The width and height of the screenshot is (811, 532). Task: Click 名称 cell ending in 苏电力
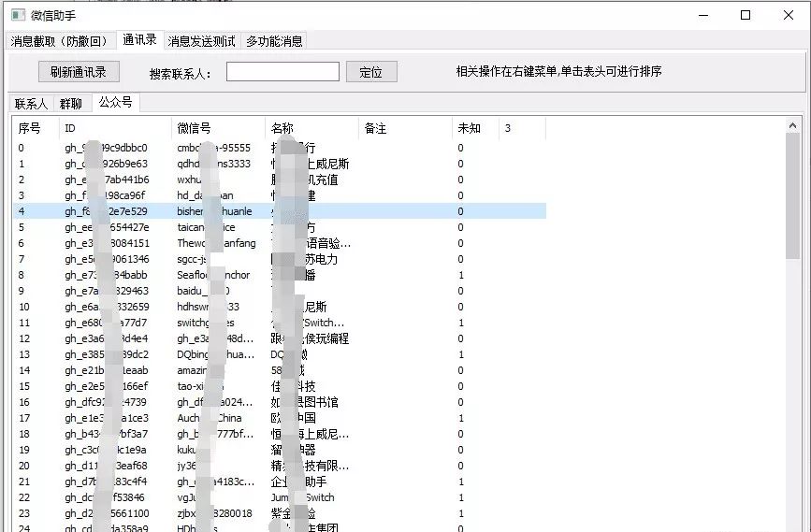tap(304, 259)
